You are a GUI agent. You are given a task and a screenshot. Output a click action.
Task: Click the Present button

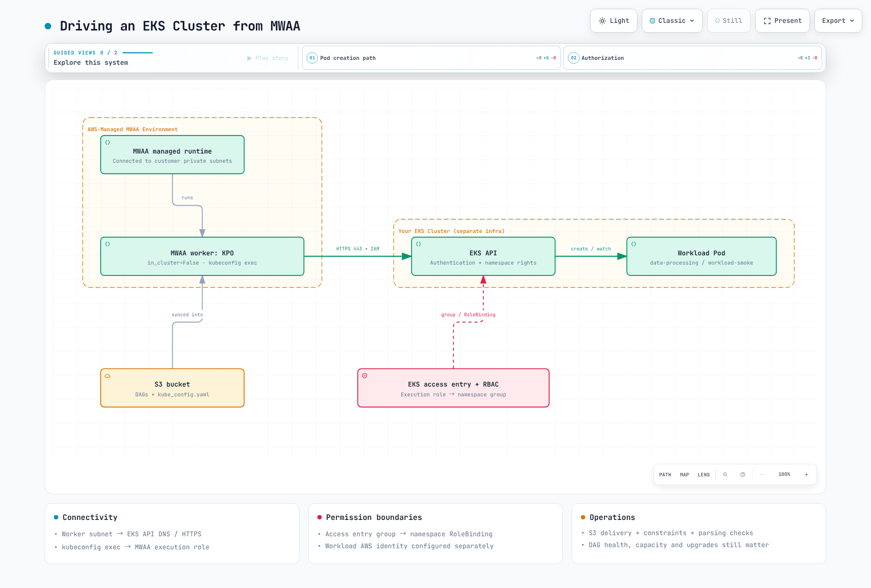click(782, 21)
